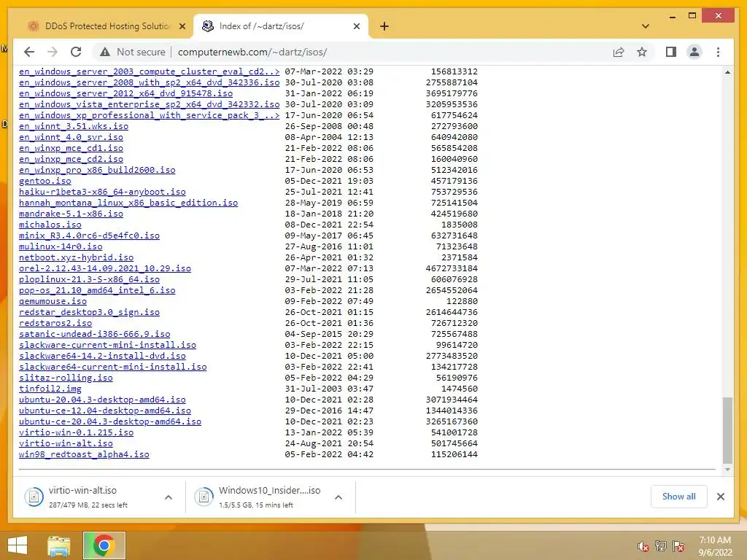Image resolution: width=747 pixels, height=560 pixels.
Task: Expand virtio-win-alt.iso download options chevron
Action: 169,497
